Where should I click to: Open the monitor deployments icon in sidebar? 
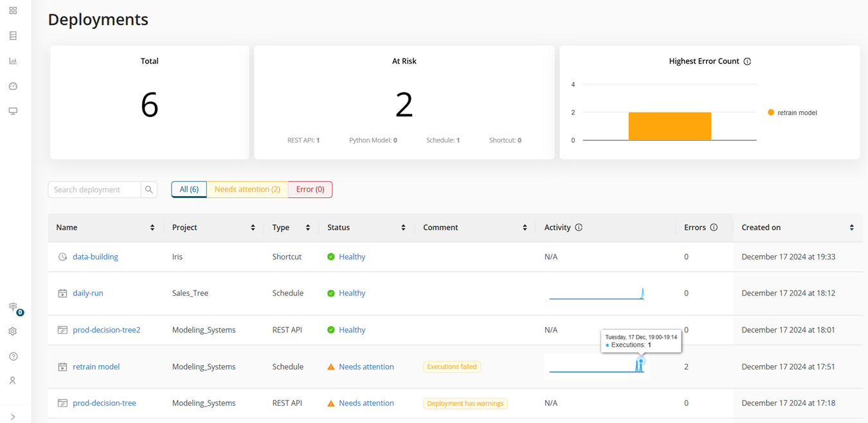pos(13,111)
